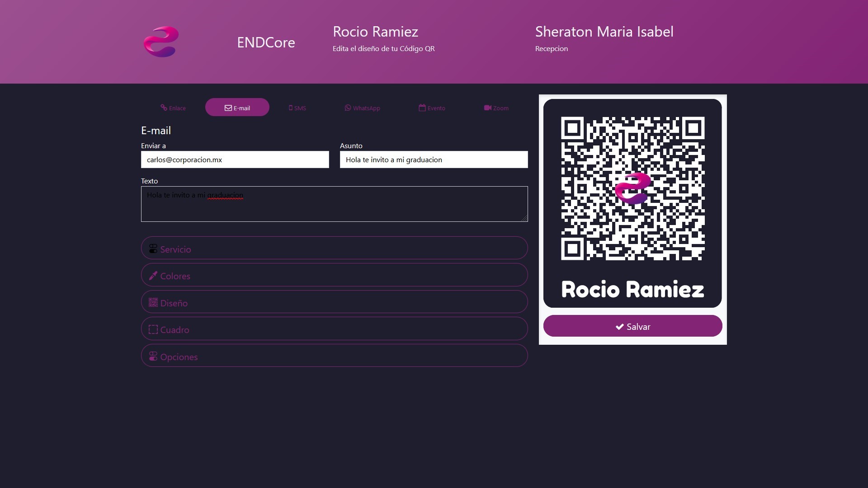Expand the Servicio section

point(335,248)
